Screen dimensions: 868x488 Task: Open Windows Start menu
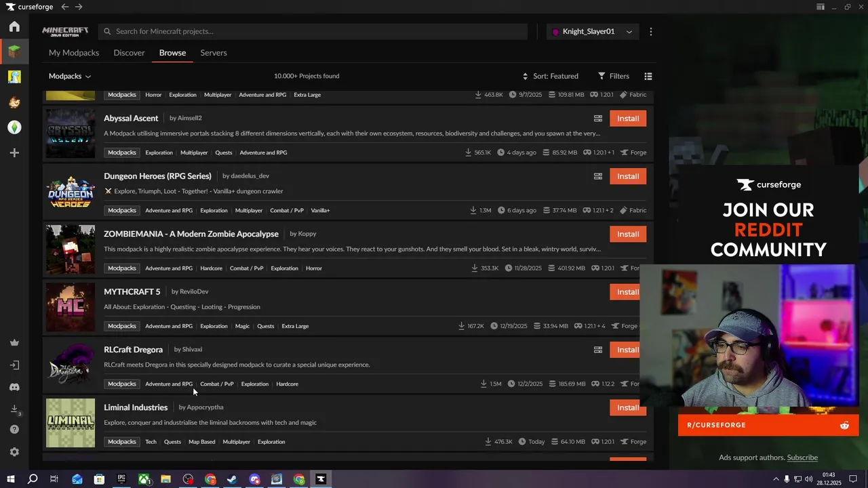(x=10, y=479)
